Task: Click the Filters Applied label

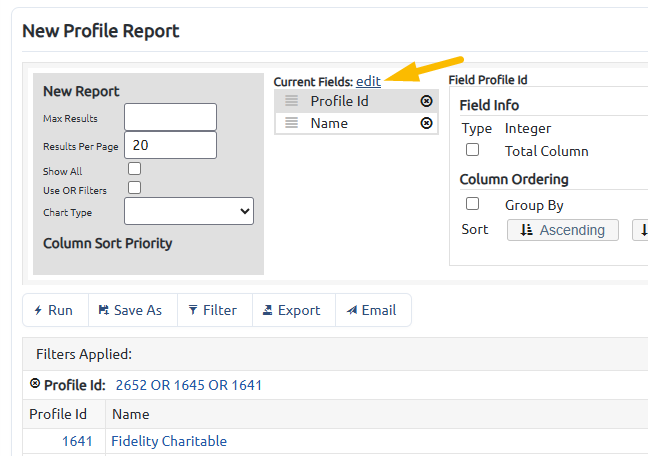Action: pos(84,354)
